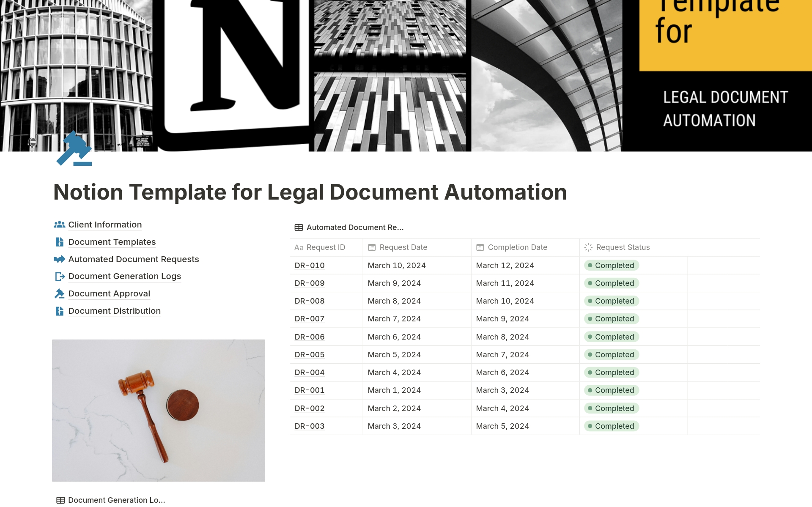
Task: Open the Completion Date column options
Action: 517,247
